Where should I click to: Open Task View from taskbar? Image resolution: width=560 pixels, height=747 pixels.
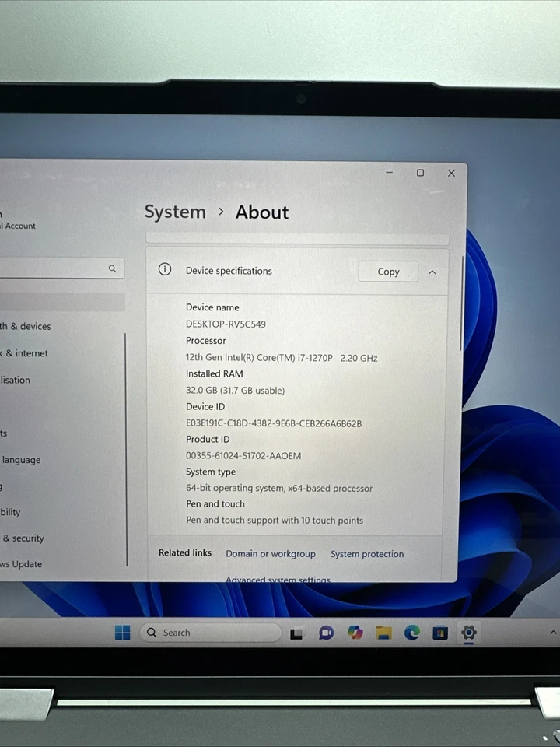[x=296, y=633]
